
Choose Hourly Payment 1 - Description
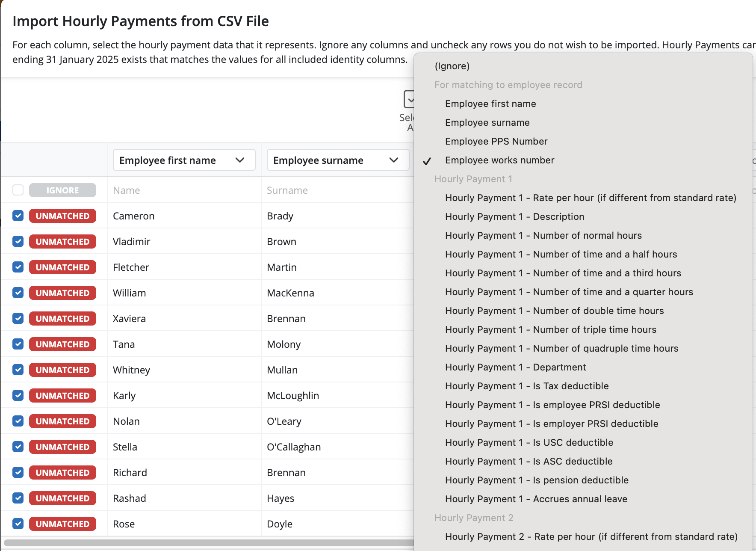pos(514,216)
